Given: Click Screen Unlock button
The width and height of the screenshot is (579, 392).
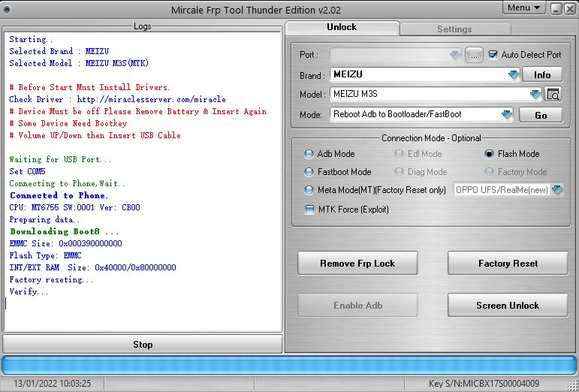Looking at the screenshot, I should pyautogui.click(x=508, y=305).
